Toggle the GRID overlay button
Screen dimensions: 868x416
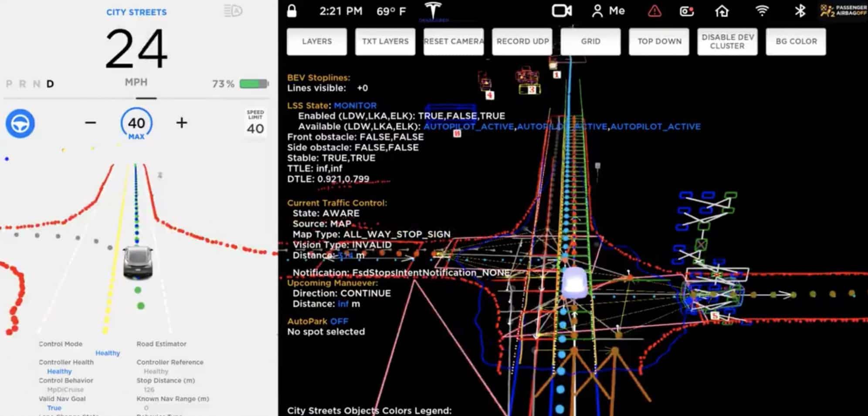pyautogui.click(x=590, y=41)
